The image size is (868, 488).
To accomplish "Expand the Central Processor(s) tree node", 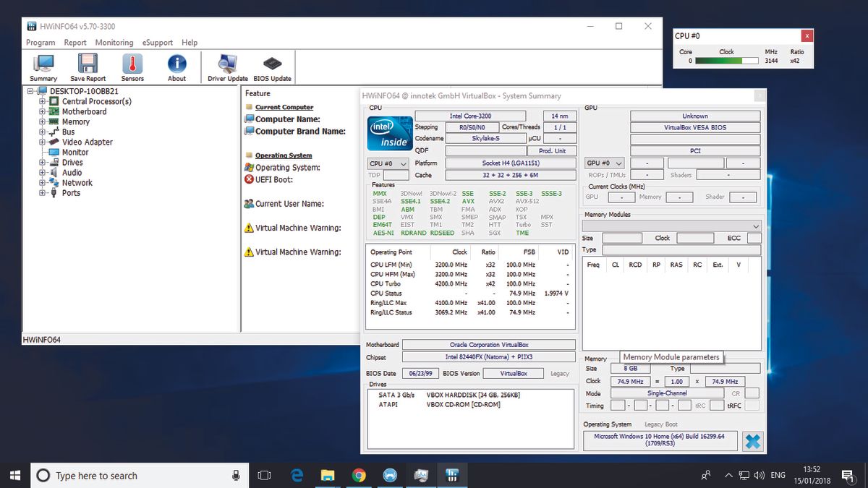I will (42, 101).
